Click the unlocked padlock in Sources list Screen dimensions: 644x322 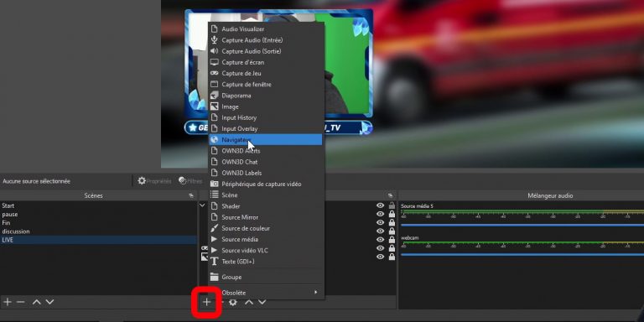392,205
